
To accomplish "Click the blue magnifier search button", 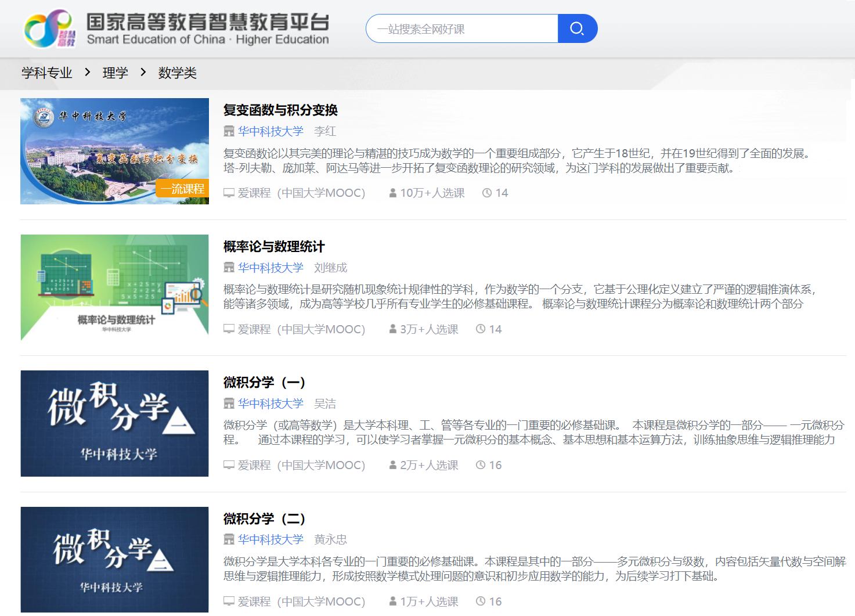I will click(x=577, y=28).
